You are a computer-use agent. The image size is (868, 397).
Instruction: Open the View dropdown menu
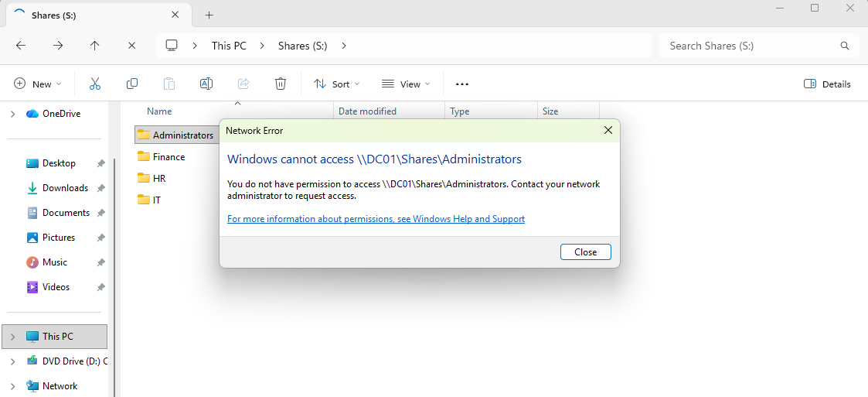coord(406,84)
